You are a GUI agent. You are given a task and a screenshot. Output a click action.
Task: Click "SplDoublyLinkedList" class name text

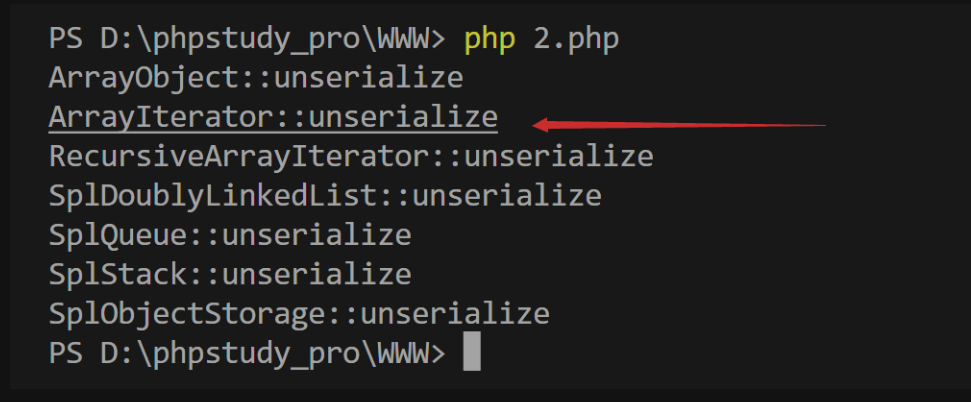click(213, 196)
